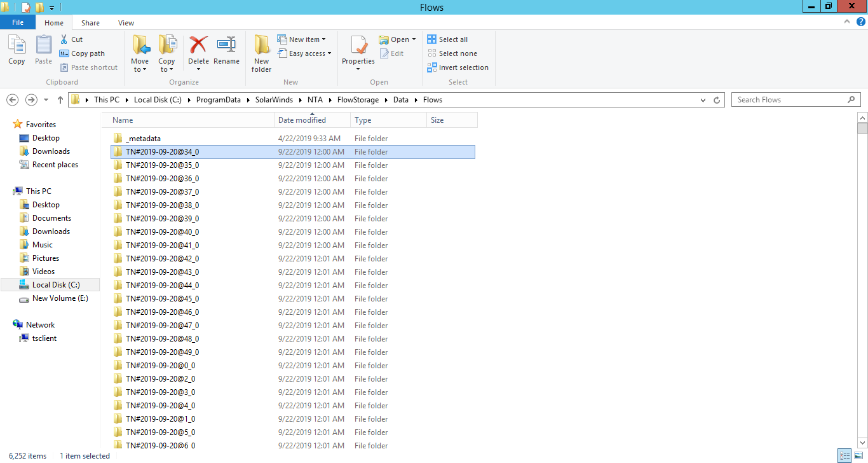Click the Copy icon in Clipboard group
Screen dimensions: 868x463
(x=17, y=46)
